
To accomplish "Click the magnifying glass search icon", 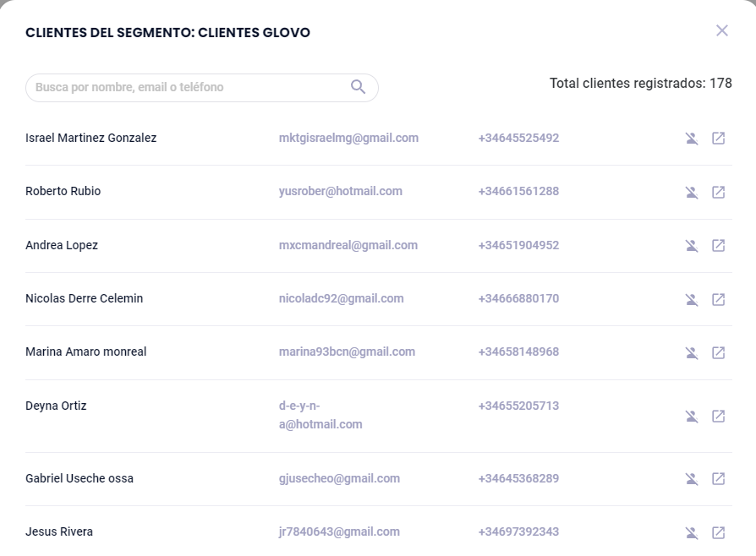I will coord(358,87).
